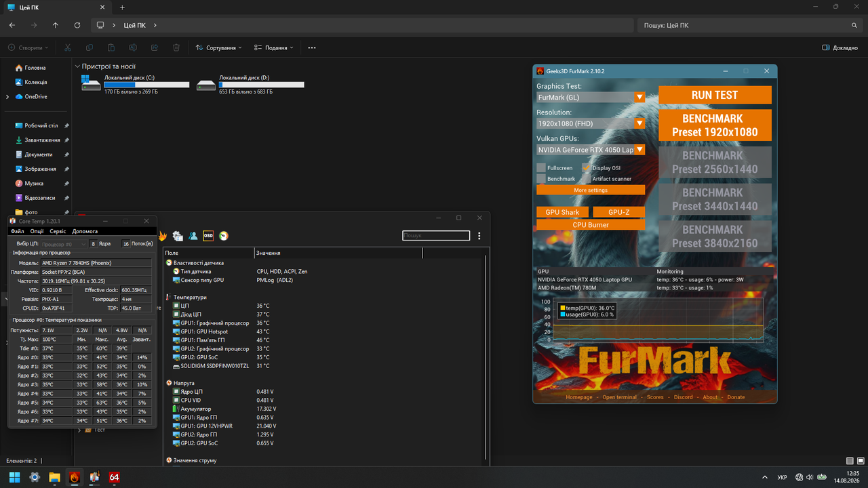868x488 pixels.
Task: Switch to FurMark flame icon on the taskbar
Action: pyautogui.click(x=75, y=477)
